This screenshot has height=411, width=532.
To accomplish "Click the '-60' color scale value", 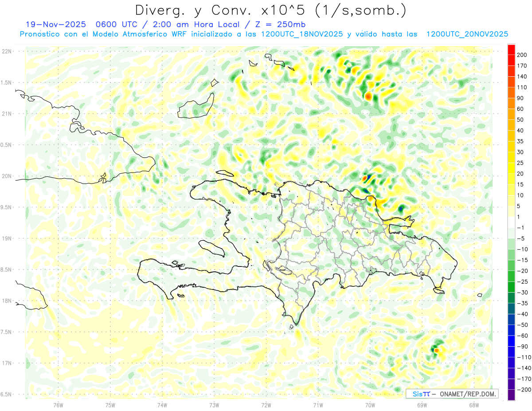I will [524, 336].
